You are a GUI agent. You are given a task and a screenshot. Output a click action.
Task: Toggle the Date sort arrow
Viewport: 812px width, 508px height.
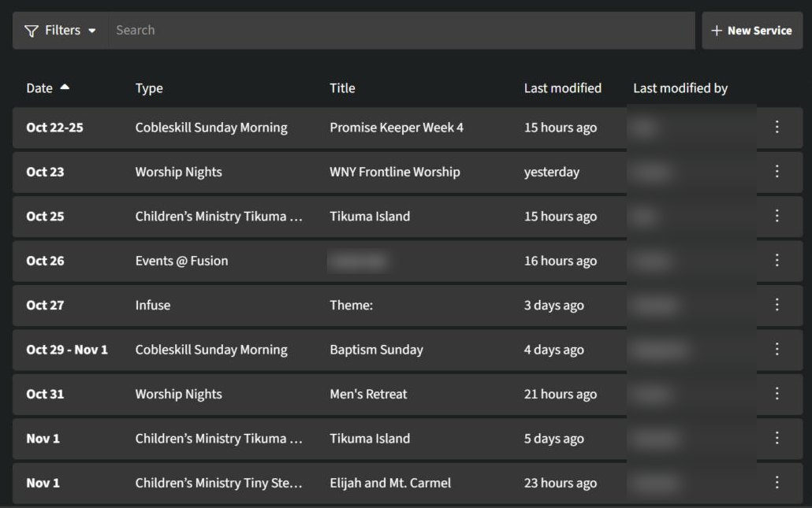point(65,87)
